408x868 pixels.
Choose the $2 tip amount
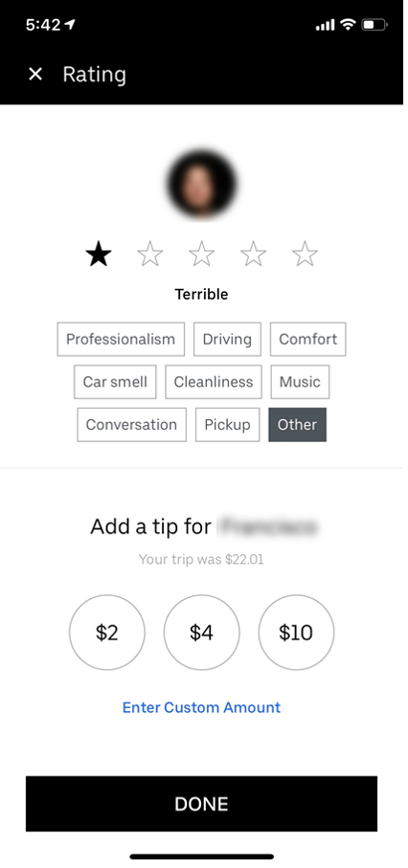pyautogui.click(x=107, y=633)
